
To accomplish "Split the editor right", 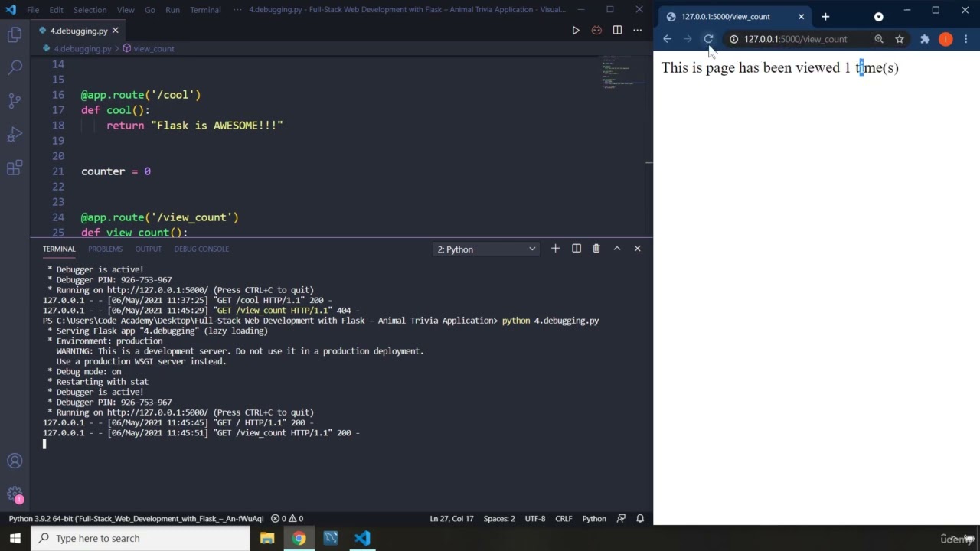I will point(617,31).
